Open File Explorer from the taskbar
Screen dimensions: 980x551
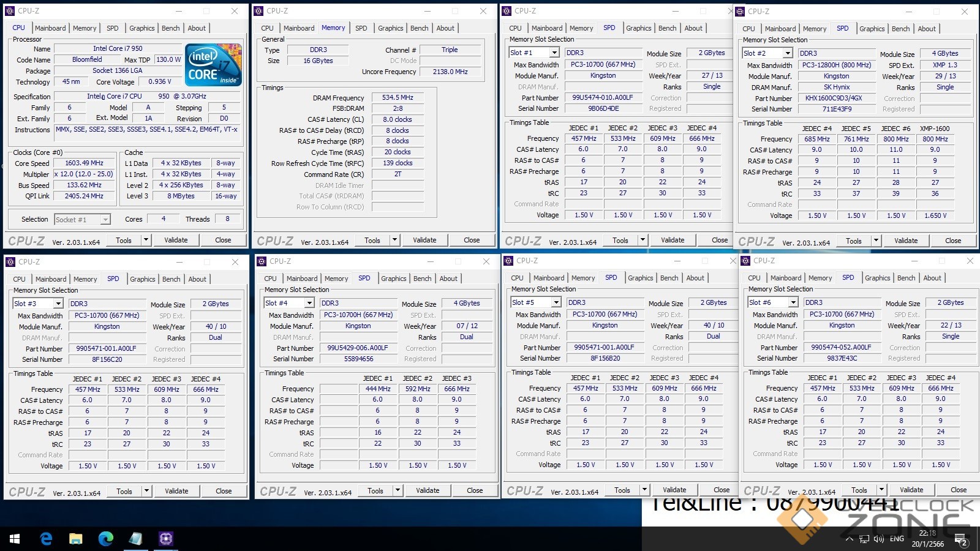76,539
